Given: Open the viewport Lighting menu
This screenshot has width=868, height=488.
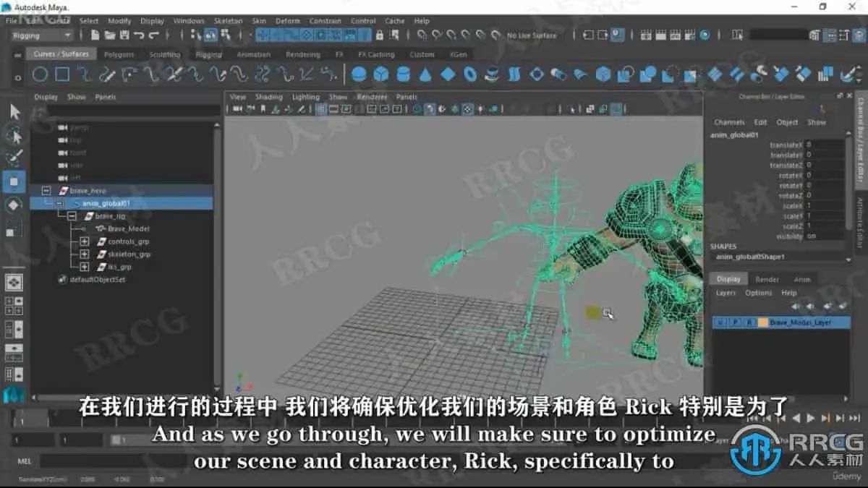Looking at the screenshot, I should [x=306, y=97].
